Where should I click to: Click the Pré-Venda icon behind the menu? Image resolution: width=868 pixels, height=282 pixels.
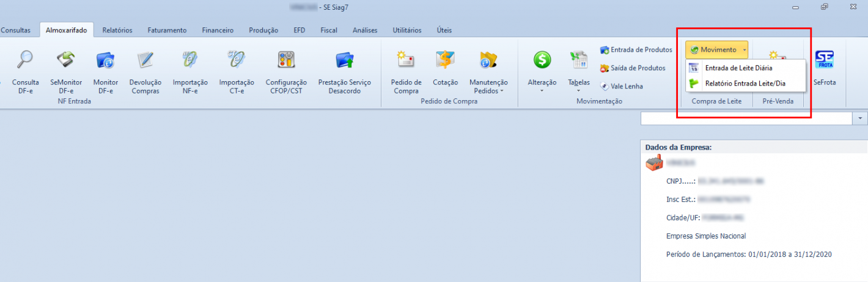pos(777,55)
